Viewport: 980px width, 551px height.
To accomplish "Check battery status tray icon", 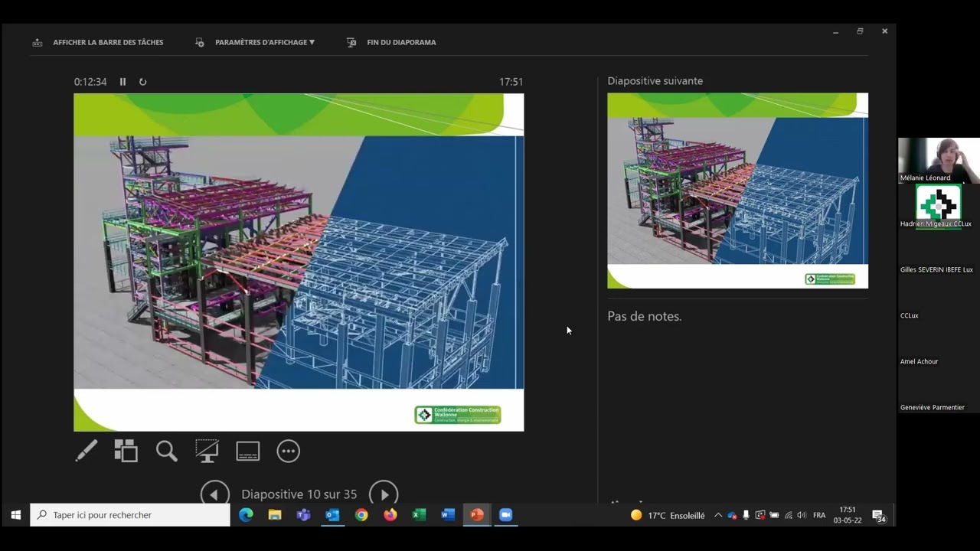I will pyautogui.click(x=774, y=515).
